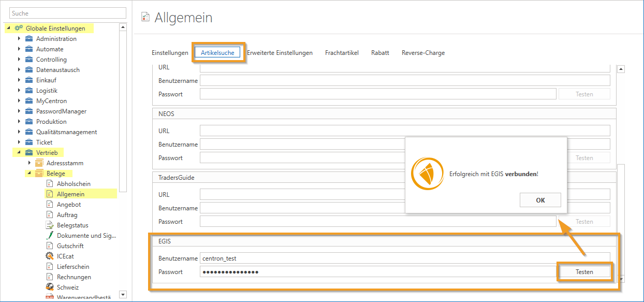This screenshot has width=644, height=302.
Task: Open the Frachtartikel tab
Action: pyautogui.click(x=342, y=53)
